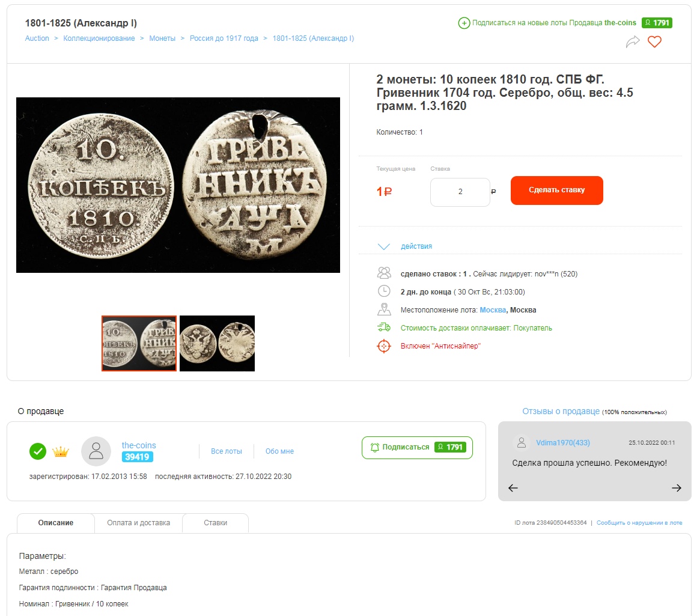The height and width of the screenshot is (616, 694).
Task: Show next seller review arrow
Action: coord(677,488)
